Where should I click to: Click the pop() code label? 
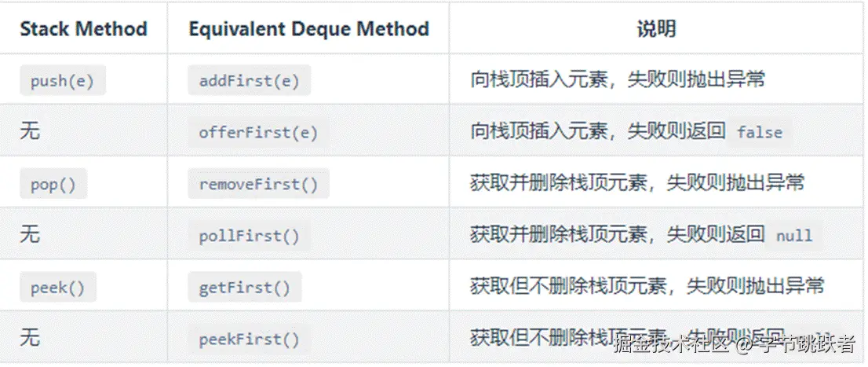(x=53, y=184)
